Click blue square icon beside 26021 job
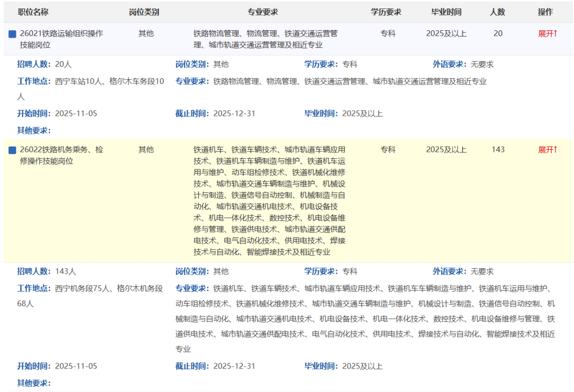The image size is (574, 392). tap(12, 34)
